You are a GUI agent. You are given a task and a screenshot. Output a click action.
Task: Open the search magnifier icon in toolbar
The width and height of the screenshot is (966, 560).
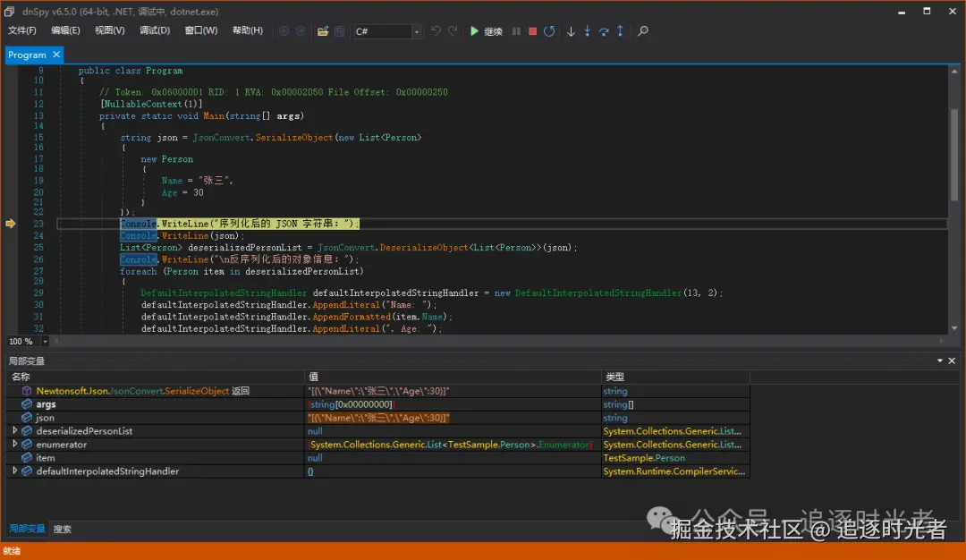[x=642, y=31]
